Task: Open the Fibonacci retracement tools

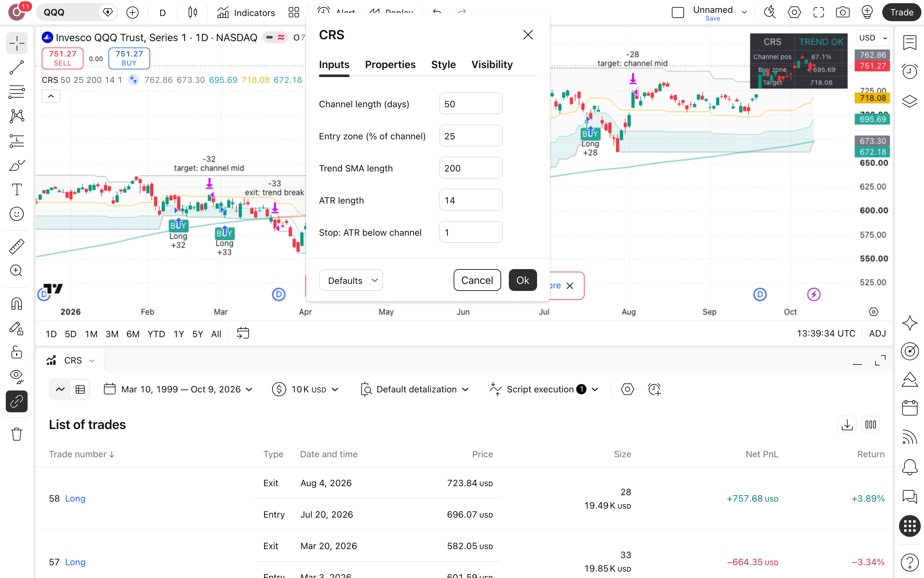Action: pyautogui.click(x=16, y=92)
